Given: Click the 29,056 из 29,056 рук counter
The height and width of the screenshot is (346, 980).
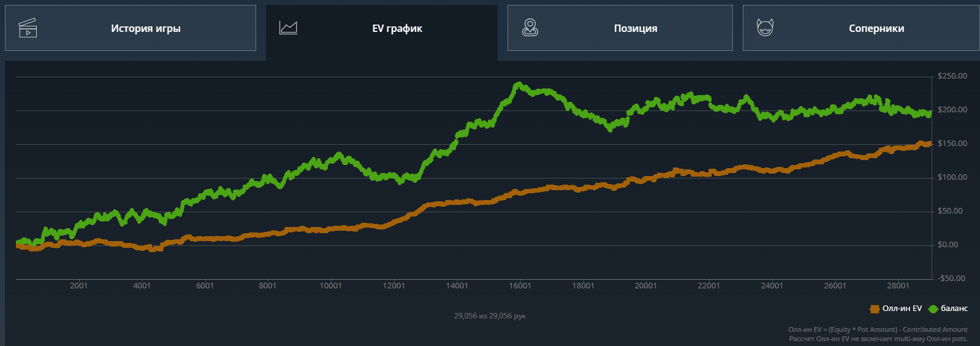Looking at the screenshot, I should pyautogui.click(x=490, y=316).
